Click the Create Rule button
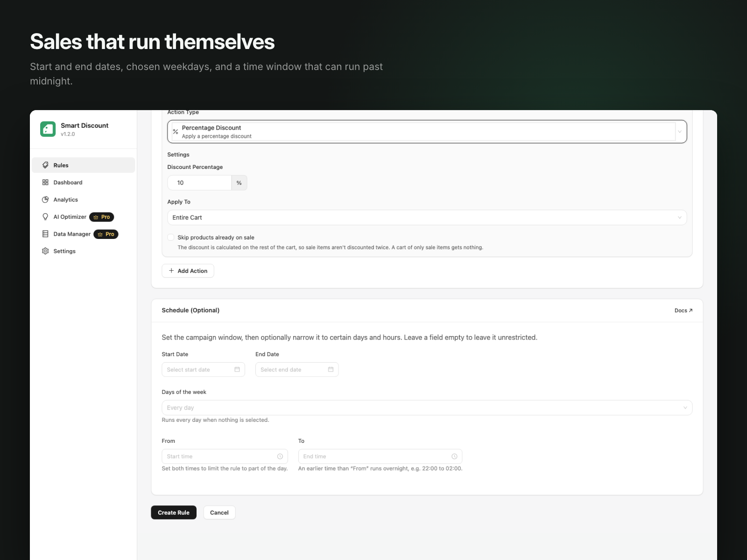Viewport: 747px width, 560px height. coord(174,512)
